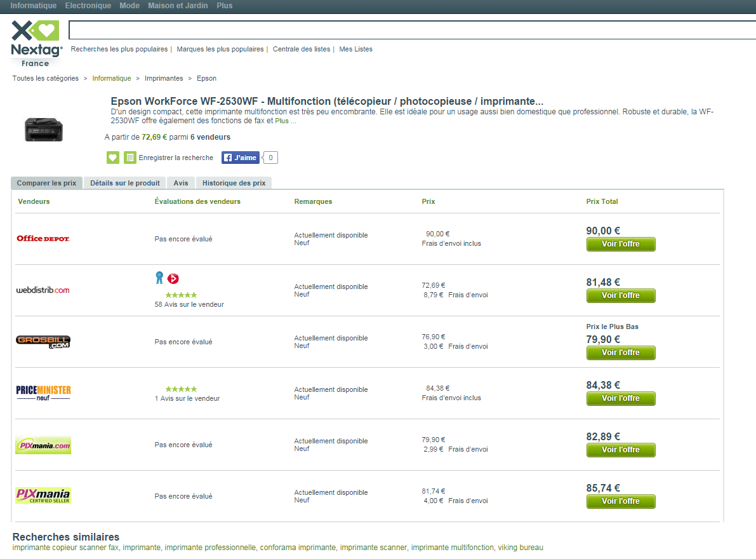
Task: Click the Epson printer product thumbnail
Action: [43, 129]
